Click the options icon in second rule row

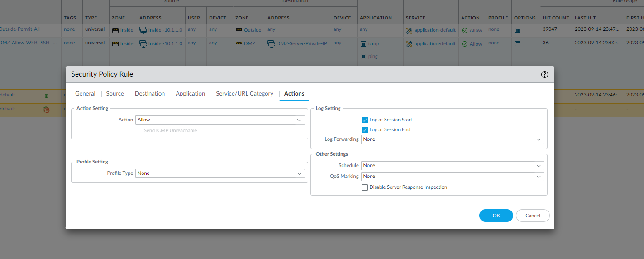click(518, 44)
